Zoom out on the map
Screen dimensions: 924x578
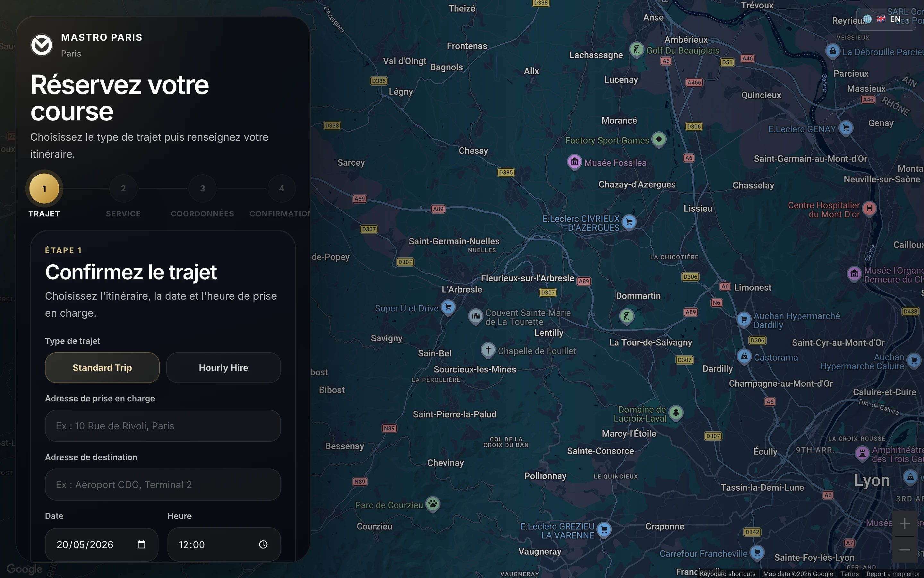904,550
